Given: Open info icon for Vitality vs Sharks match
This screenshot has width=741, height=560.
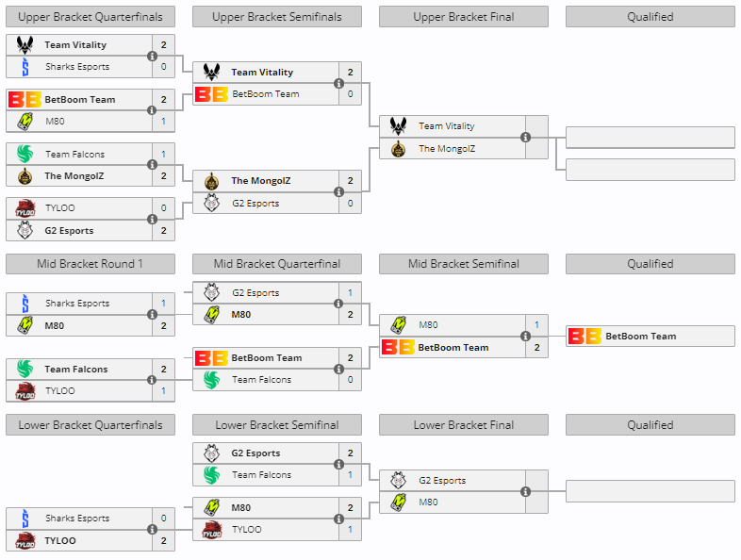Looking at the screenshot, I should [x=153, y=56].
